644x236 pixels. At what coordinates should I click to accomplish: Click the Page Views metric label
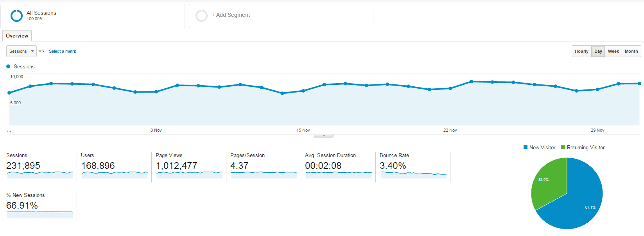coord(169,155)
